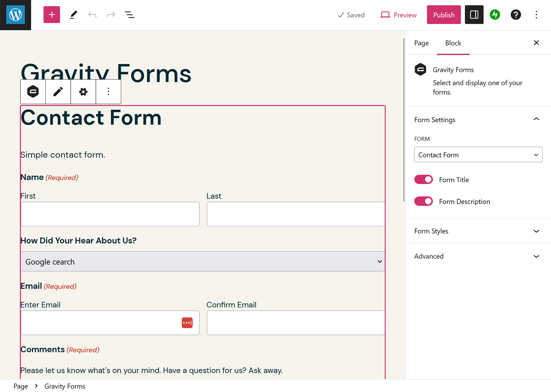Click the Last name input field
551x392 pixels.
(x=296, y=214)
